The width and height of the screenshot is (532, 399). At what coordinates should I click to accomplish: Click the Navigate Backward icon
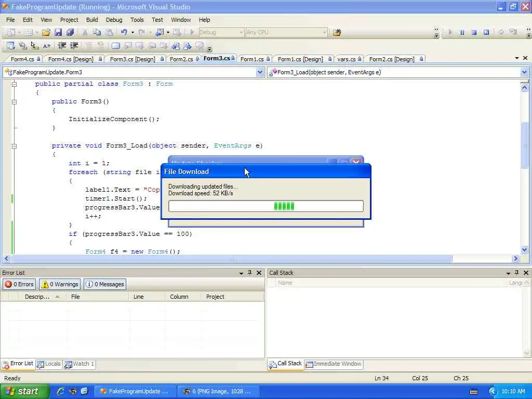tap(159, 32)
